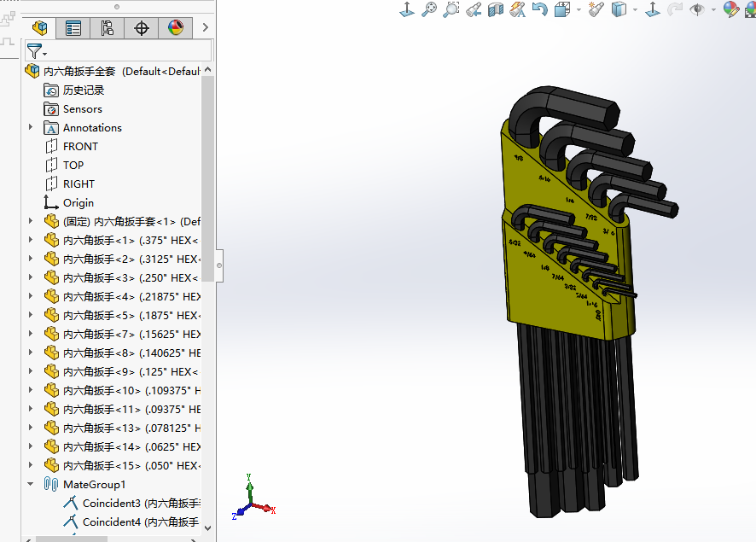Open the Display Style dropdown arrow
The height and width of the screenshot is (542, 756).
635,9
